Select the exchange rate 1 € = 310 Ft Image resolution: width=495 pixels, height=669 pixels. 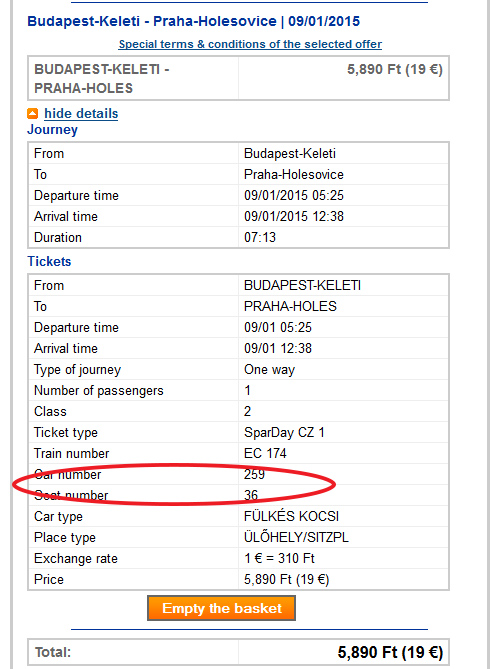coord(279,558)
